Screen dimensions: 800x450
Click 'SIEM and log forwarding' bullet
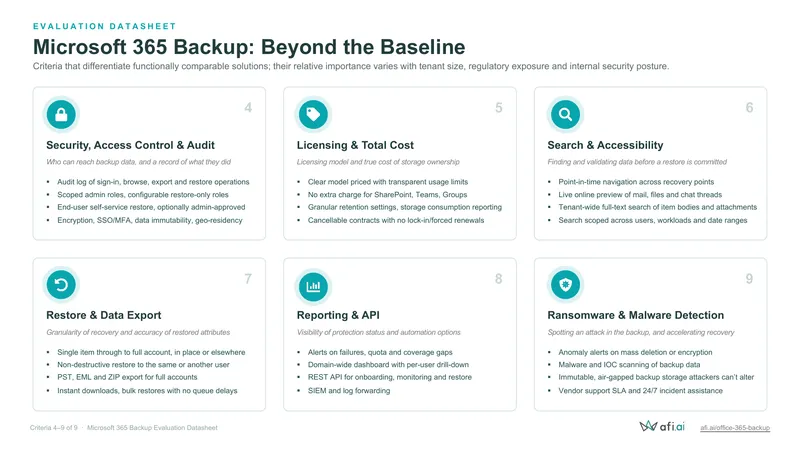coord(349,391)
